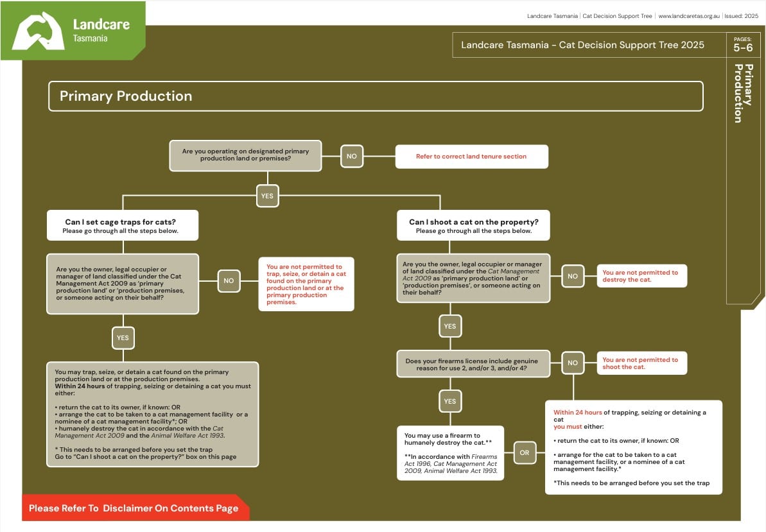
Task: Click 'Can I shoot a cat on the property?' box
Action: point(473,225)
